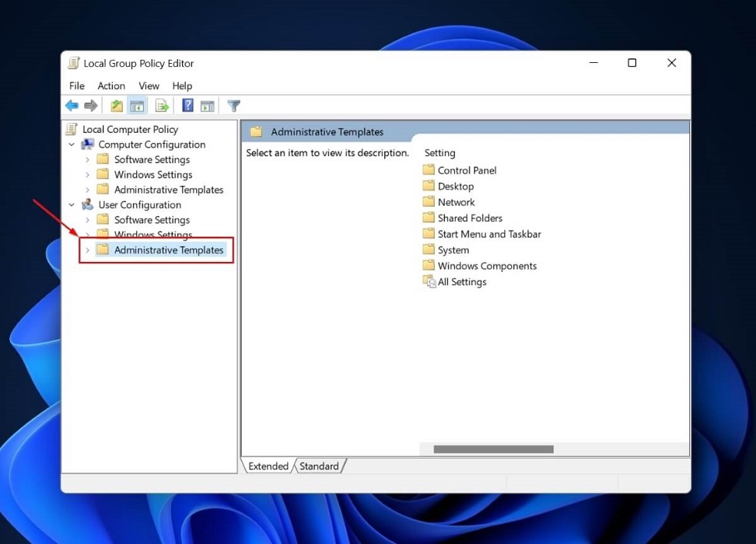Click the Setting column header
This screenshot has height=544, width=756.
(439, 152)
